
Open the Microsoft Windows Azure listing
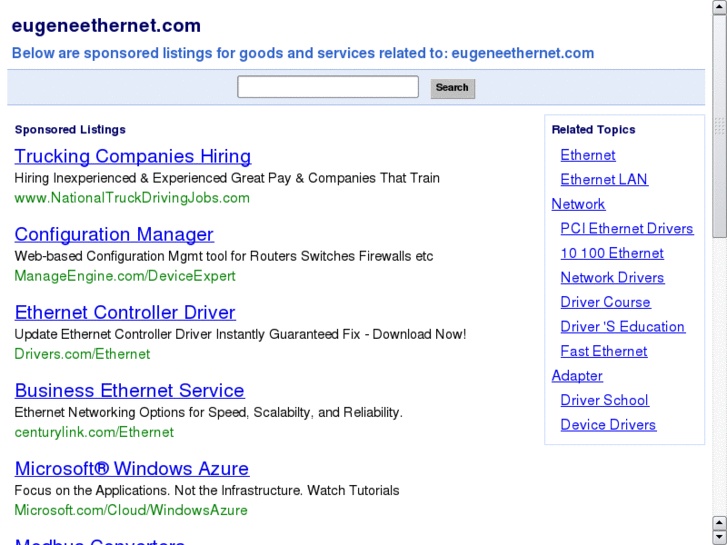pos(132,468)
